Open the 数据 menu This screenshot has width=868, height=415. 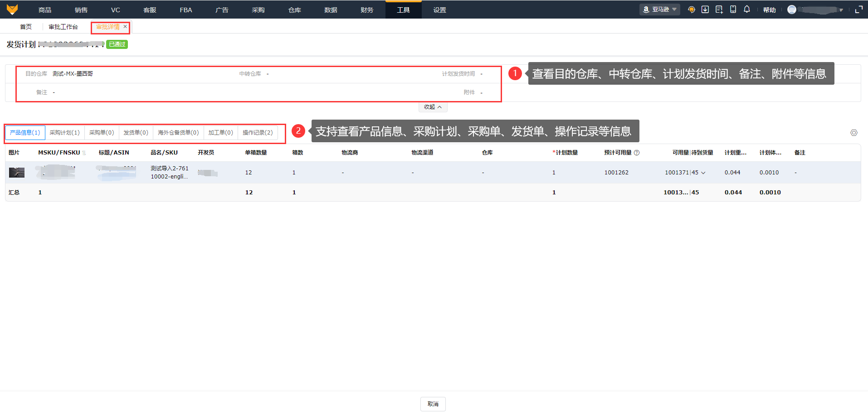pyautogui.click(x=331, y=10)
